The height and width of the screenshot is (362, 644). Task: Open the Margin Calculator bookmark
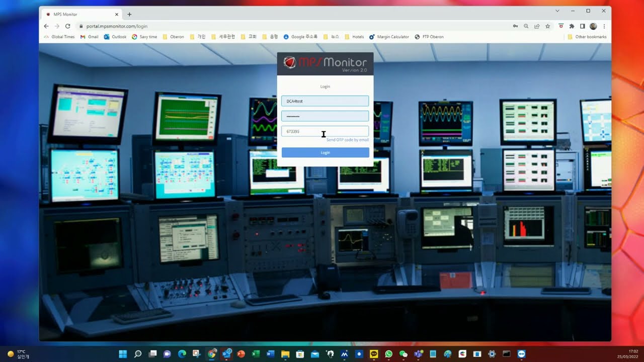click(389, 37)
